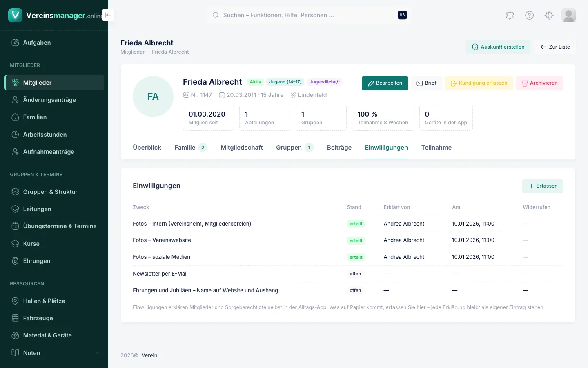Image resolution: width=588 pixels, height=368 pixels.
Task: Click Fotos – soziale Medien row
Action: 348,257
